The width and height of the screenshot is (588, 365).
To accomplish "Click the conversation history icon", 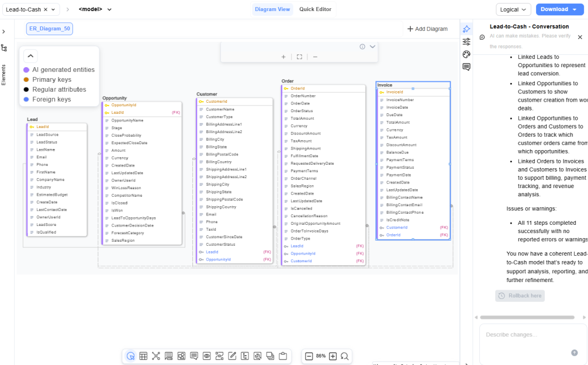I will 482,37.
